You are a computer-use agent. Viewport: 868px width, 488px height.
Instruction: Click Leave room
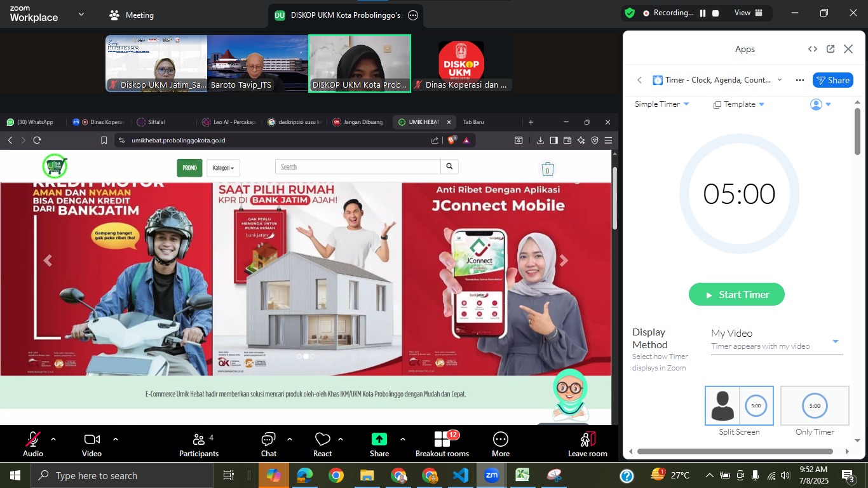click(588, 444)
